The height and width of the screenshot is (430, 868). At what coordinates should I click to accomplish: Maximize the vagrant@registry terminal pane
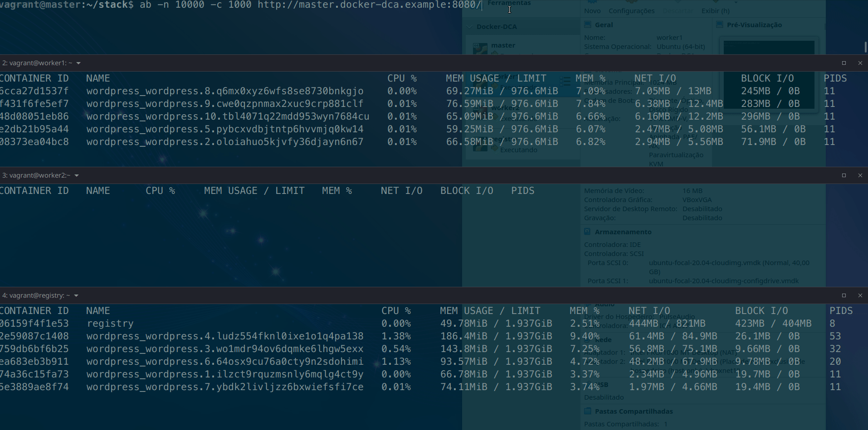(x=844, y=295)
